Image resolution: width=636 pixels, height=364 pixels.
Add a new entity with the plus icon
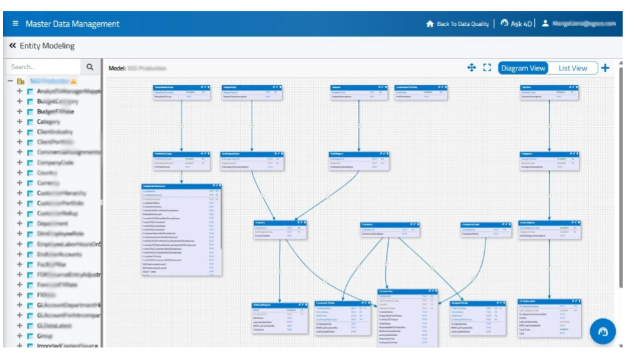click(x=605, y=68)
